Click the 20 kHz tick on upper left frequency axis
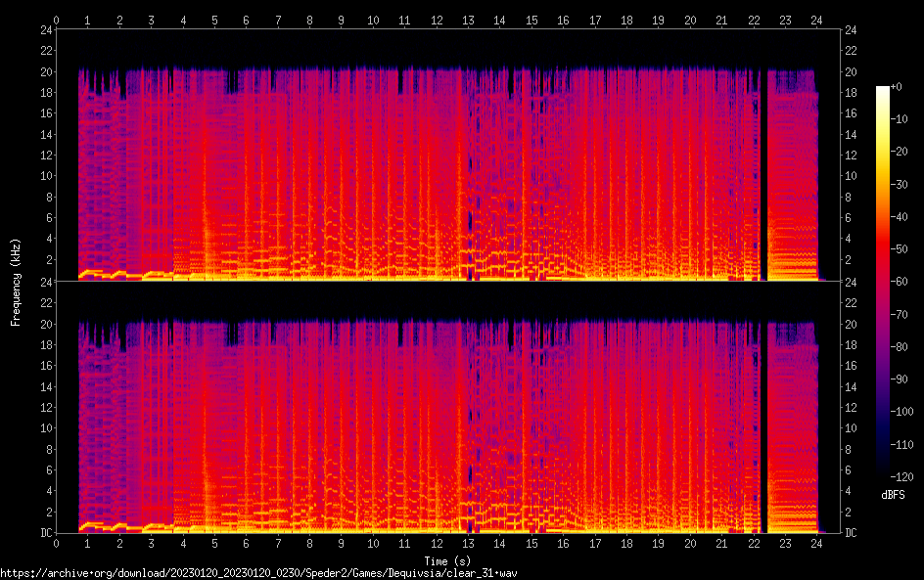This screenshot has width=924, height=580. (x=44, y=72)
